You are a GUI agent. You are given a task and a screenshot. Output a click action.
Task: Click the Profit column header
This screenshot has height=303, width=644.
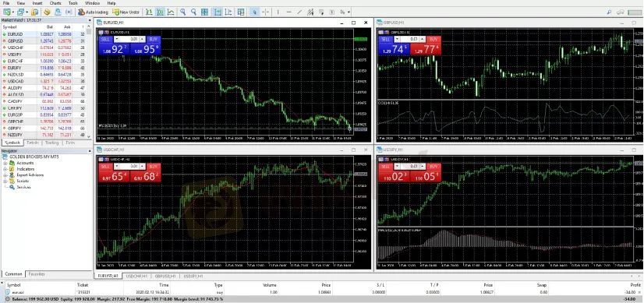635,285
